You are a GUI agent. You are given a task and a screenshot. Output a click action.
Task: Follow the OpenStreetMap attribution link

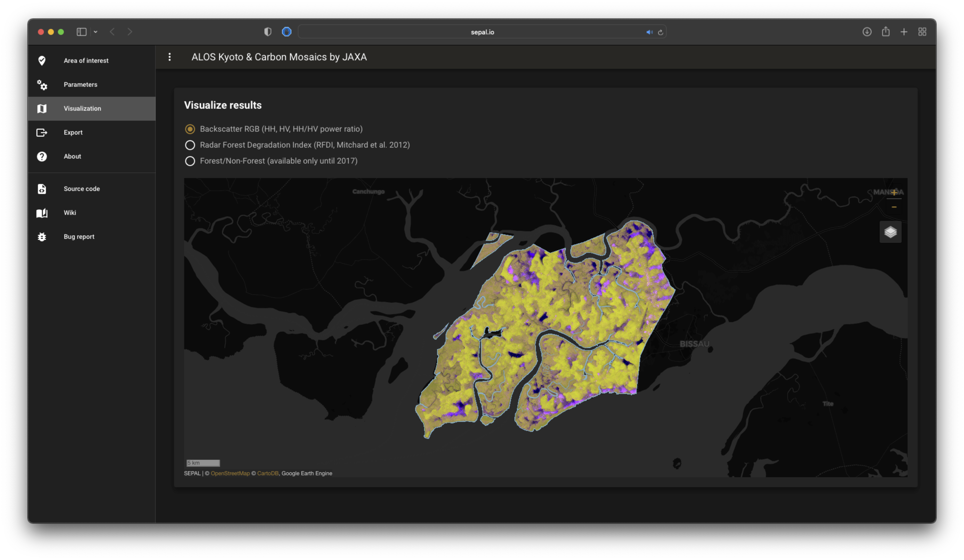click(x=230, y=473)
